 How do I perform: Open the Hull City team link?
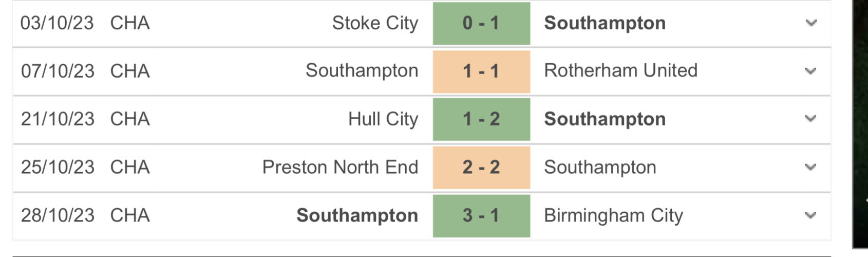[x=383, y=119]
